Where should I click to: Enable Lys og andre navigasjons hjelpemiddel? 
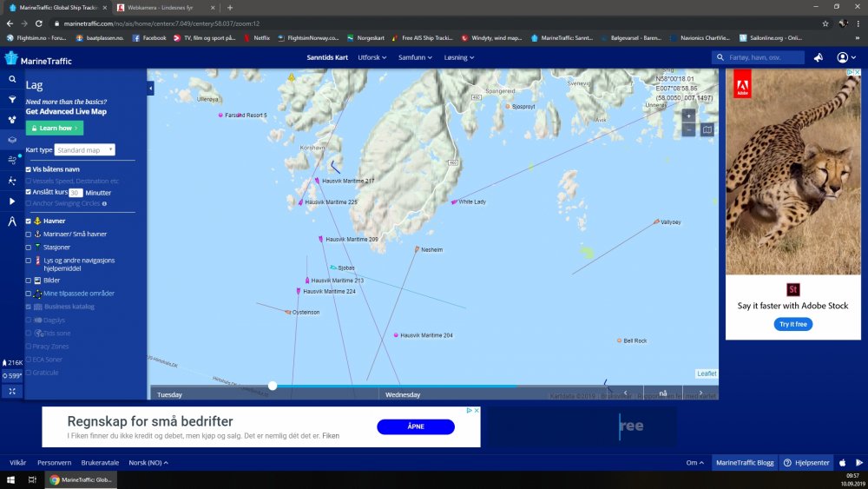29,261
